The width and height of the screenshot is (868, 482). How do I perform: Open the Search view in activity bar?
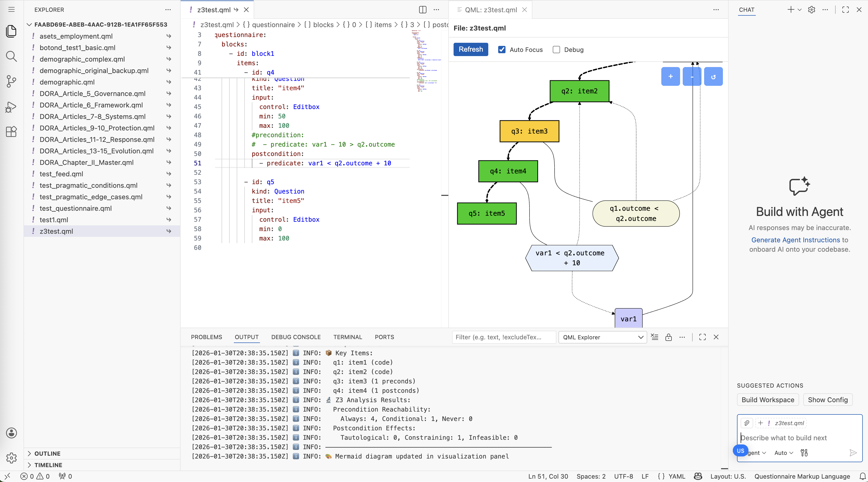pos(11,56)
